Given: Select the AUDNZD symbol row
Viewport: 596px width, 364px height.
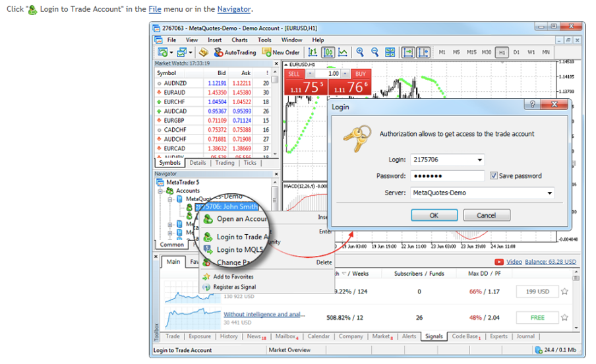Looking at the screenshot, I should pyautogui.click(x=213, y=83).
